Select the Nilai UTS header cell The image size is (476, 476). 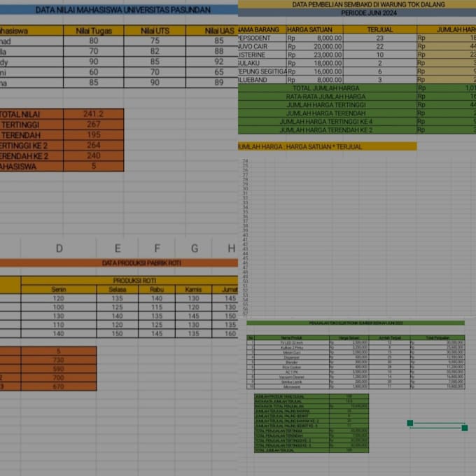click(x=155, y=31)
